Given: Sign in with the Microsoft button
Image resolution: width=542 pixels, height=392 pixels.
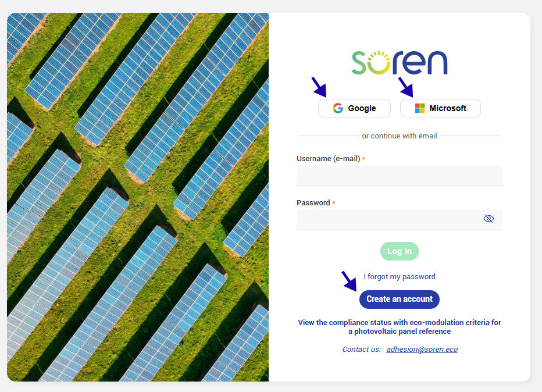Looking at the screenshot, I should point(440,108).
